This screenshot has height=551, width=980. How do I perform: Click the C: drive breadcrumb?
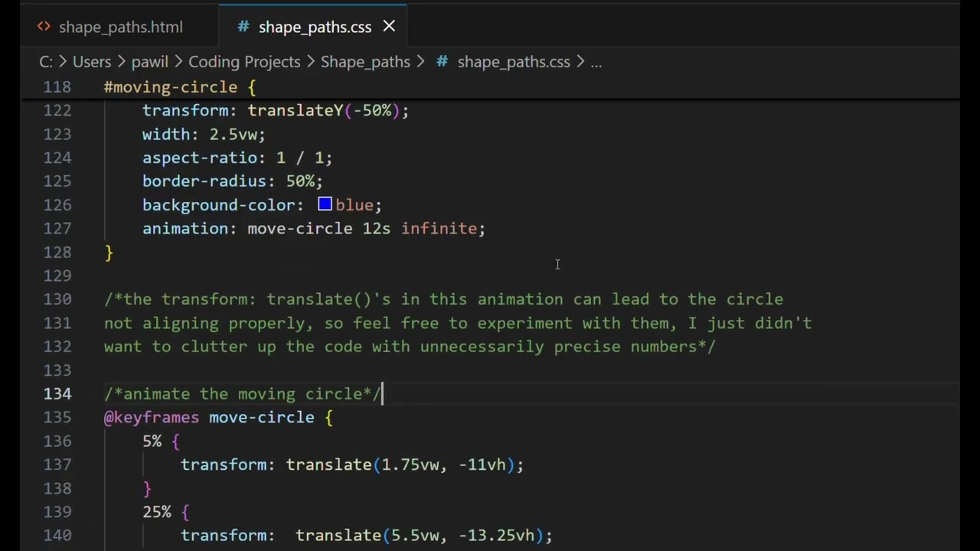coord(46,62)
